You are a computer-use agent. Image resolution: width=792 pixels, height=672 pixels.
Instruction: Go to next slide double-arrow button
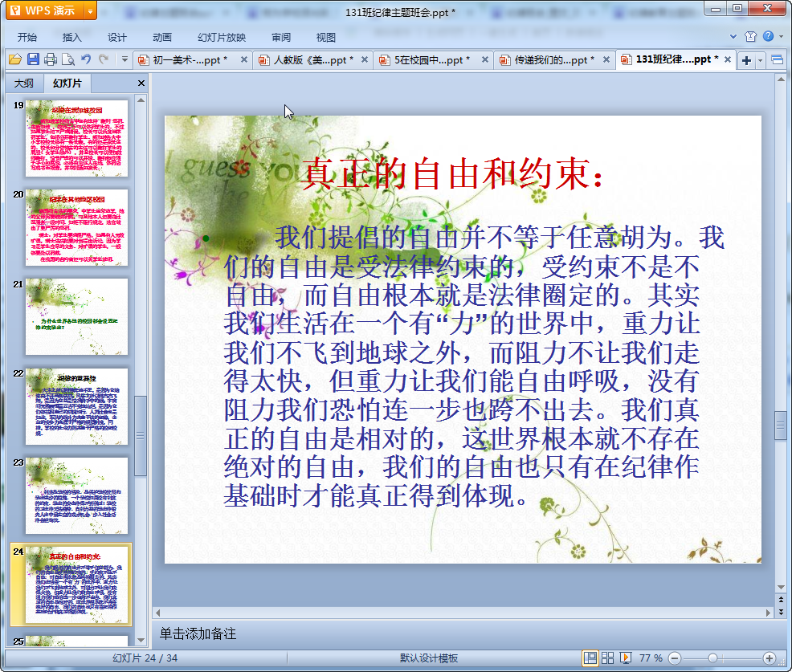point(781,612)
